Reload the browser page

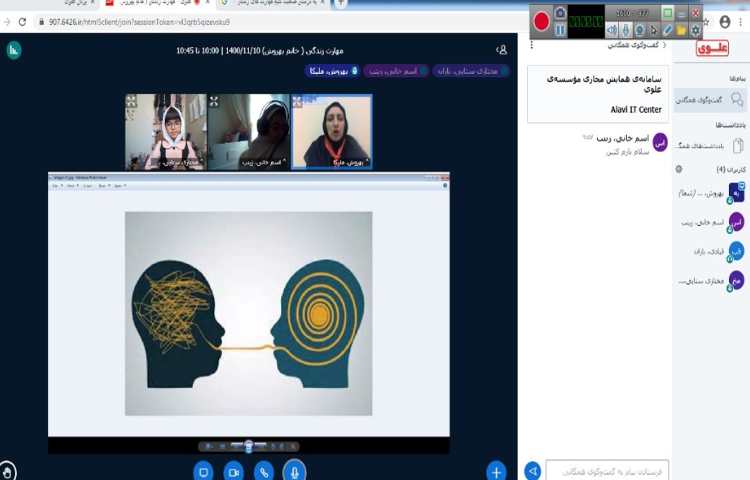(x=22, y=22)
